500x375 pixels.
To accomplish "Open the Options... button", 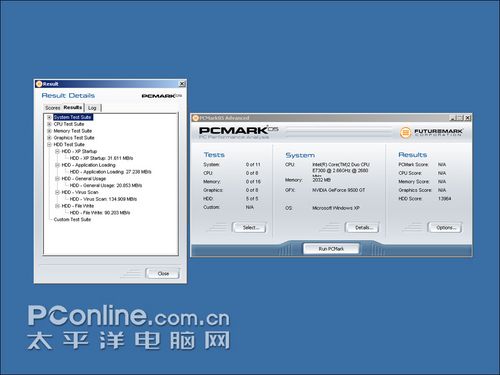I will click(x=446, y=228).
